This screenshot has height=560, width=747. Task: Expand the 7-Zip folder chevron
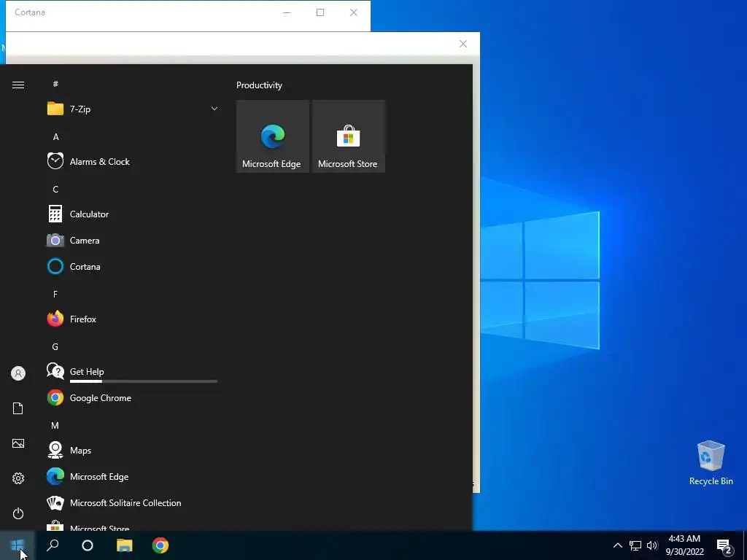pyautogui.click(x=214, y=109)
